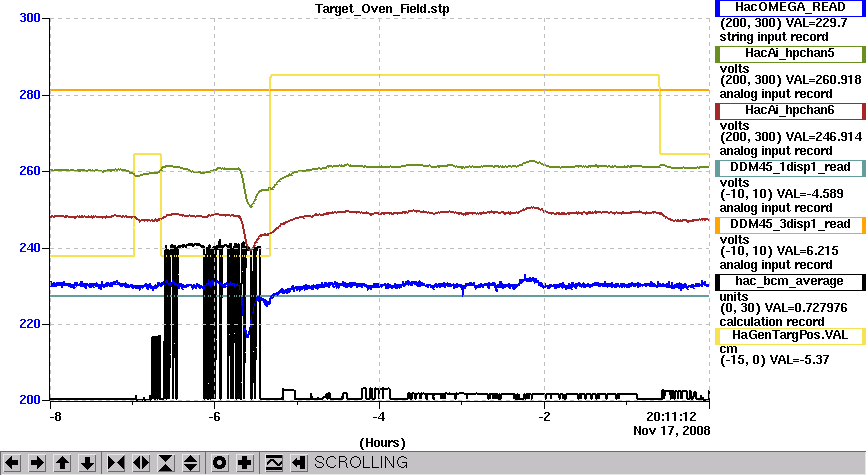866x475 pixels.
Task: Click the plus toolbar icon
Action: click(245, 462)
